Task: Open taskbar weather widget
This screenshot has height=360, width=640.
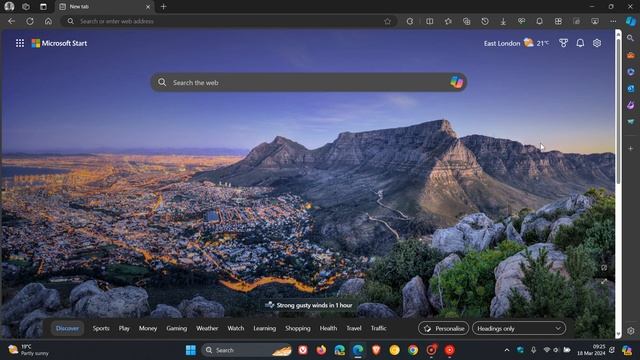Action: [29, 350]
